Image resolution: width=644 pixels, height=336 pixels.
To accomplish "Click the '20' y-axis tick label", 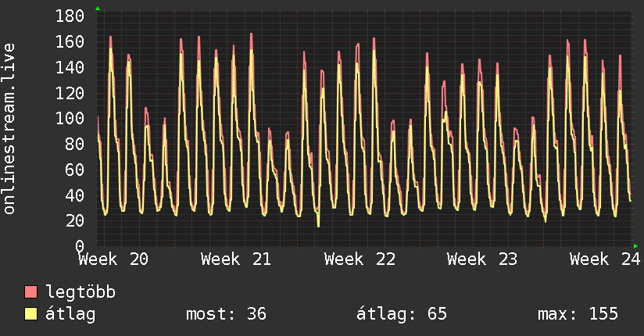I will click(x=75, y=220).
